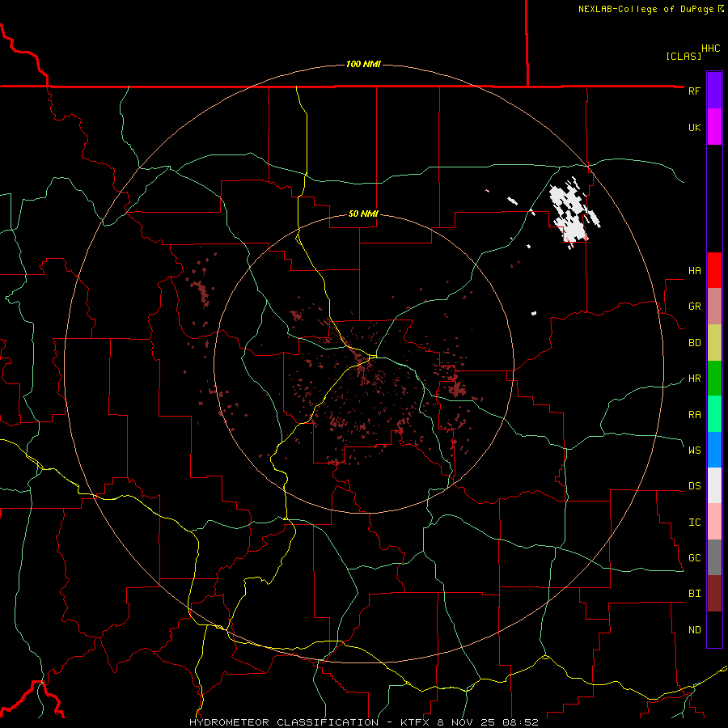The height and width of the screenshot is (728, 728).
Task: Click the NEXLAB-College of DuPage credit text
Action: (645, 9)
